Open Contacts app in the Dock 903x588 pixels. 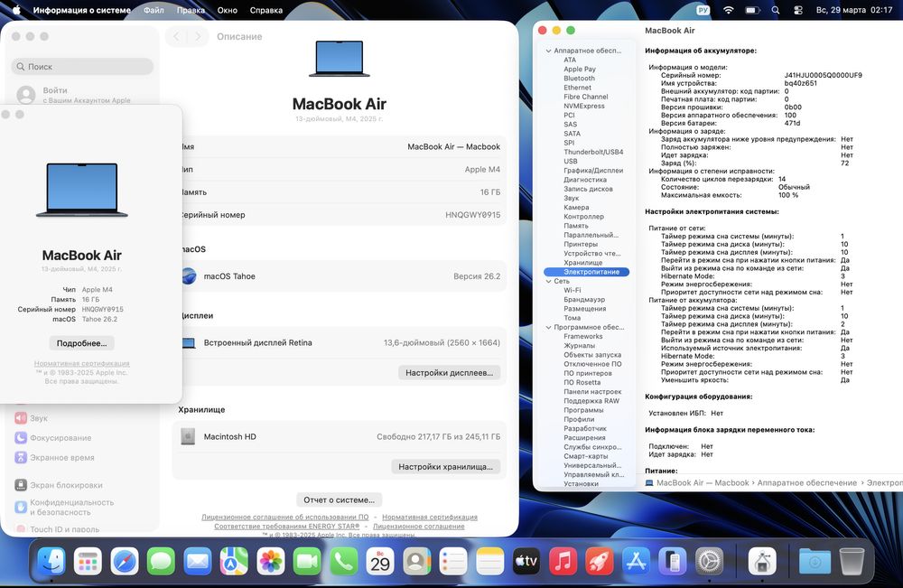tap(417, 561)
